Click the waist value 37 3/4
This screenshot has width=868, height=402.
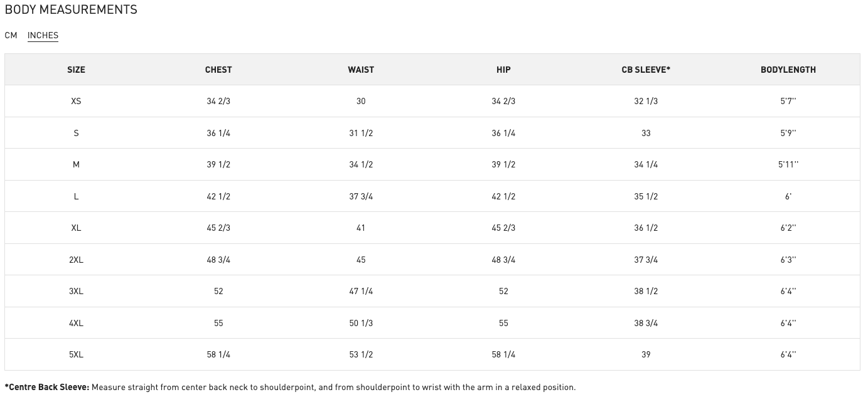click(x=361, y=196)
